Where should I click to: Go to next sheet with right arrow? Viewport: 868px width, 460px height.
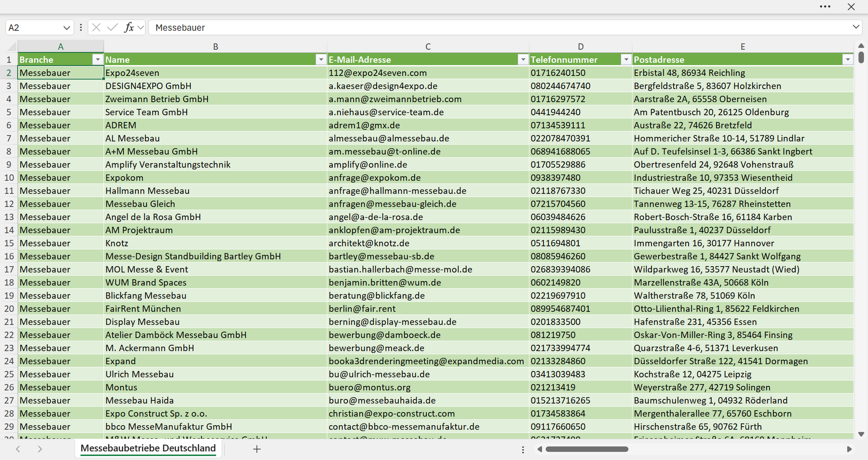pyautogui.click(x=40, y=449)
